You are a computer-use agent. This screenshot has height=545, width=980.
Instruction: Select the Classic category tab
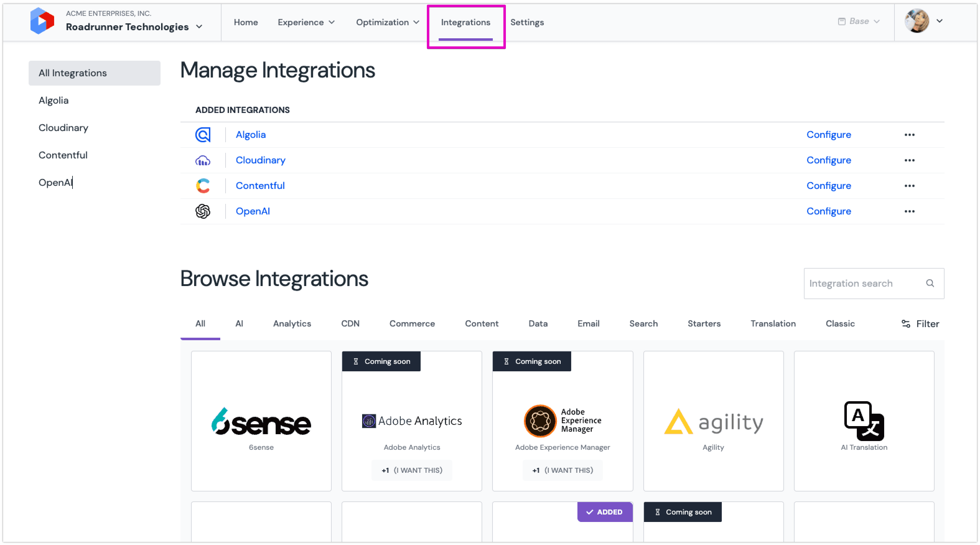click(x=840, y=323)
